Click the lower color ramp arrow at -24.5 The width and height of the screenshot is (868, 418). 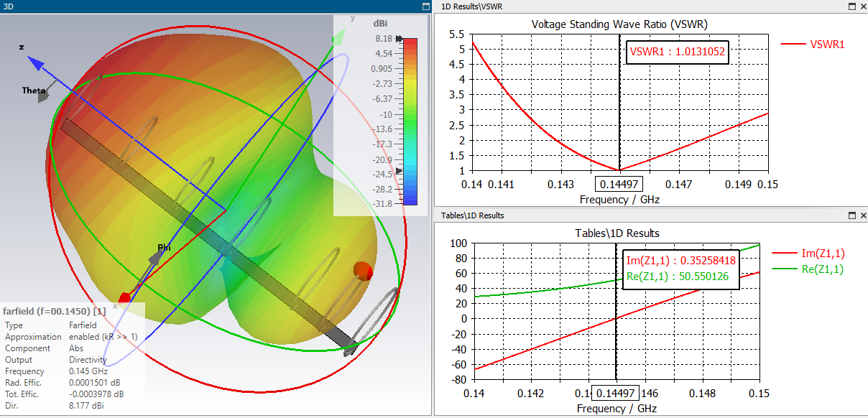pyautogui.click(x=399, y=171)
